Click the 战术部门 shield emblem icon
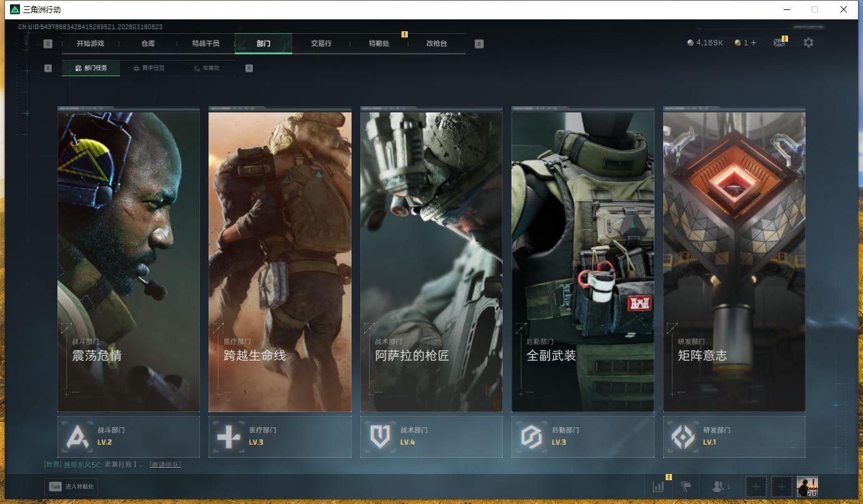This screenshot has width=863, height=504. [380, 437]
